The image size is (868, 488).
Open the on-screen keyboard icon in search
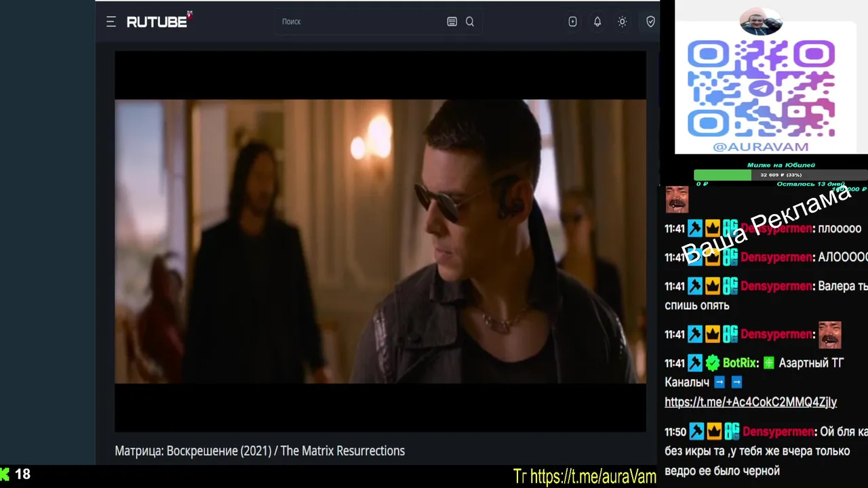[452, 22]
